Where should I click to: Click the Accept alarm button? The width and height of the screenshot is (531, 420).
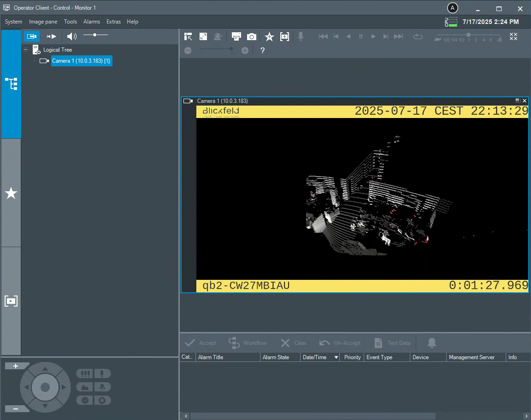201,343
